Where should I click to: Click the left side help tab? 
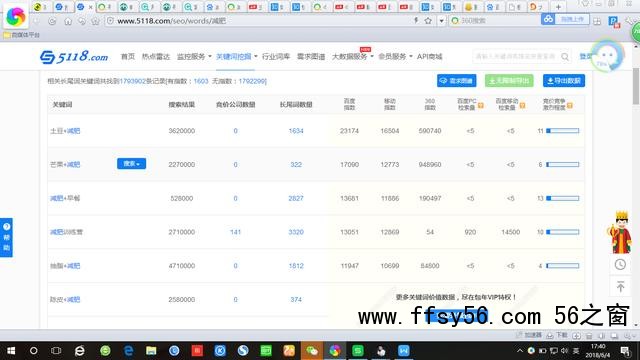[x=6, y=238]
